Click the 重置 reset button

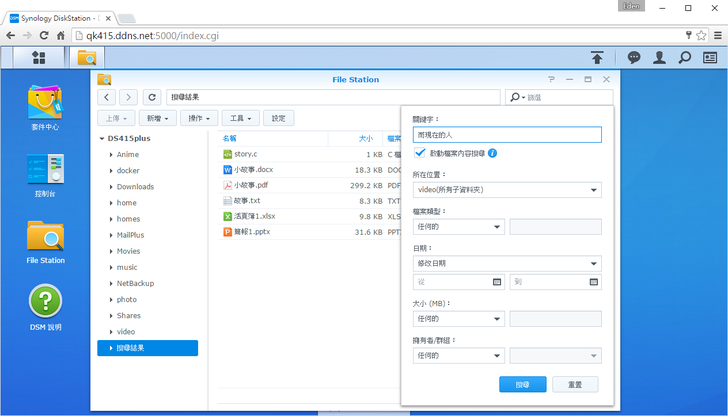click(574, 384)
